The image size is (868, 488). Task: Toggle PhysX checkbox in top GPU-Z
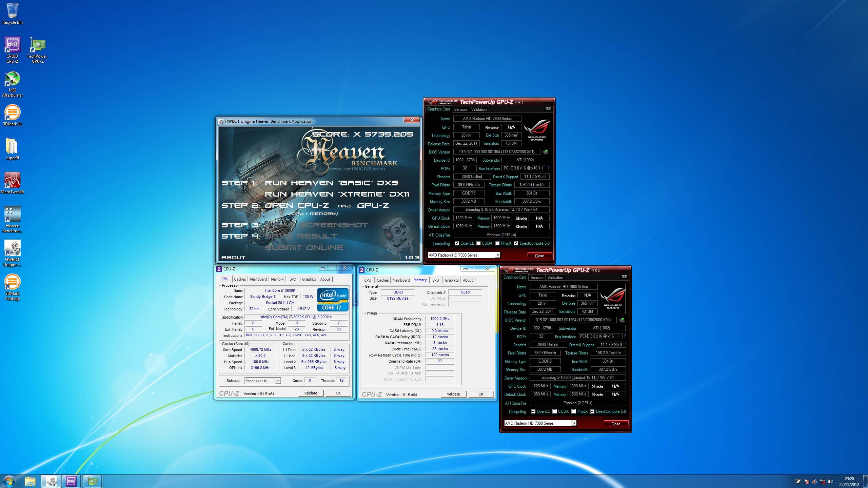[x=497, y=243]
